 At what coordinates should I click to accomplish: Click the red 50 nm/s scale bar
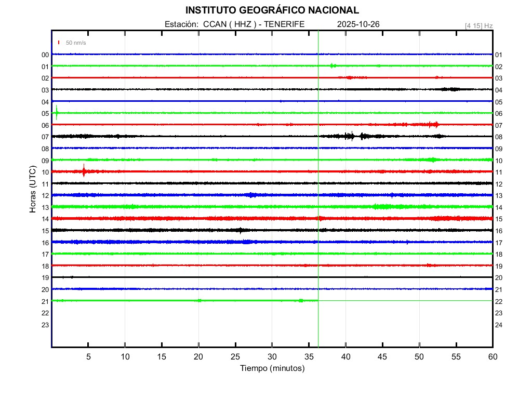pos(59,43)
